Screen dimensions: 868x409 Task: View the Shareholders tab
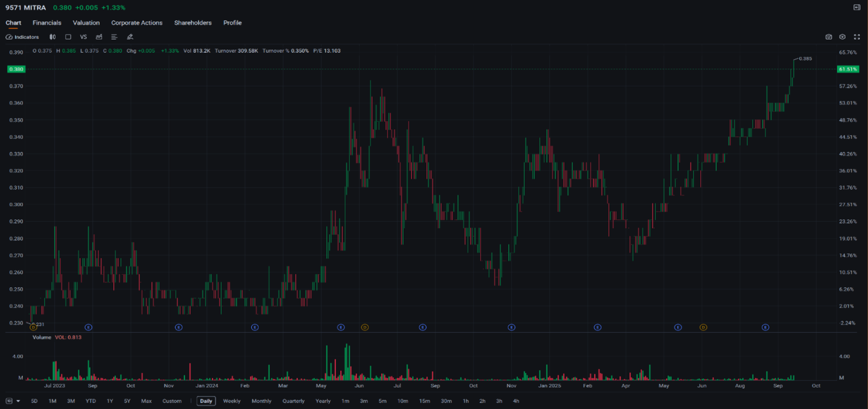click(193, 23)
